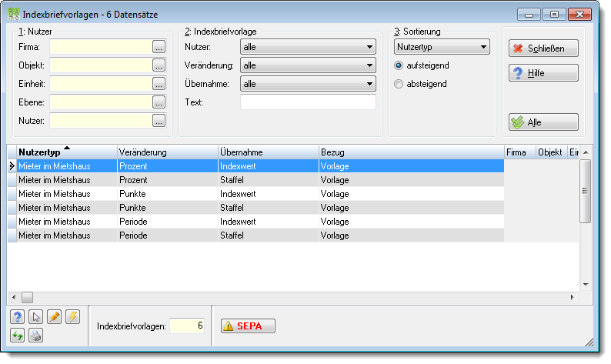Select the cursor pointer tool icon
611x364 pixels.
(35, 317)
